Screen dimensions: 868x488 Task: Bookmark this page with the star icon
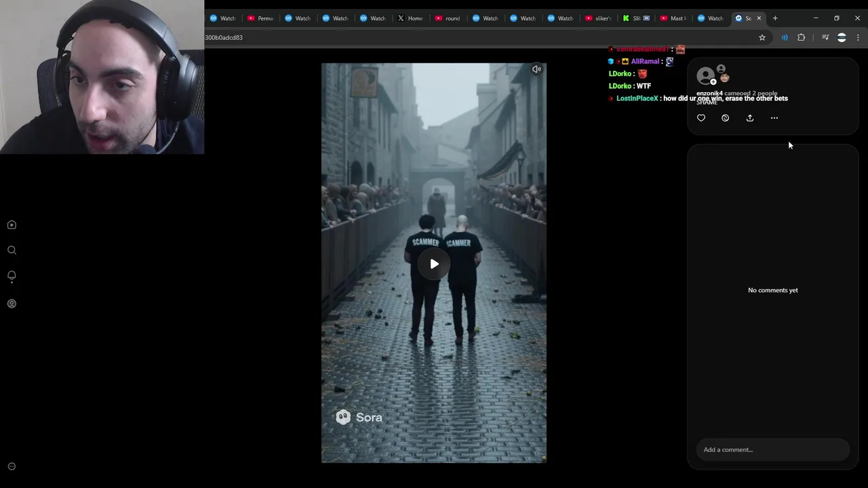coord(762,38)
